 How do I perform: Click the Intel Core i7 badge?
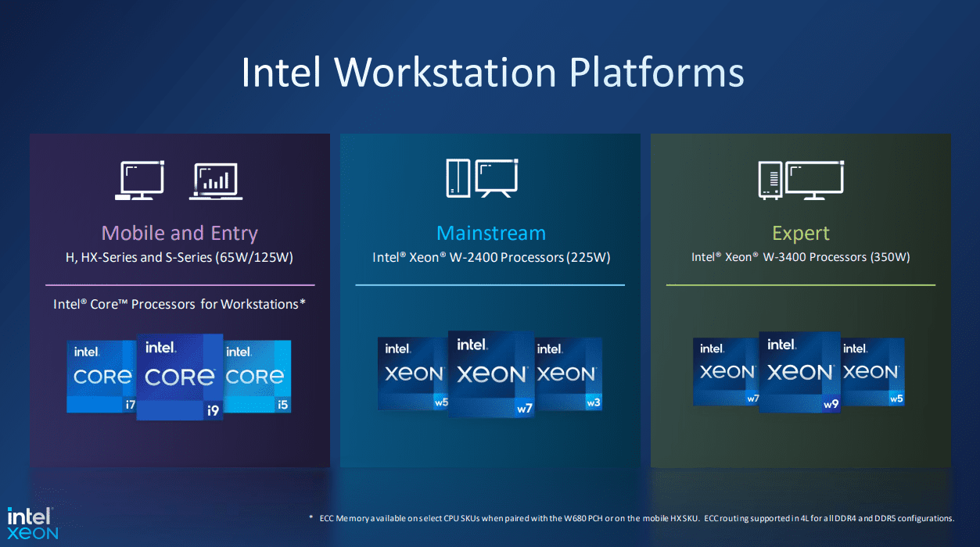tap(100, 377)
